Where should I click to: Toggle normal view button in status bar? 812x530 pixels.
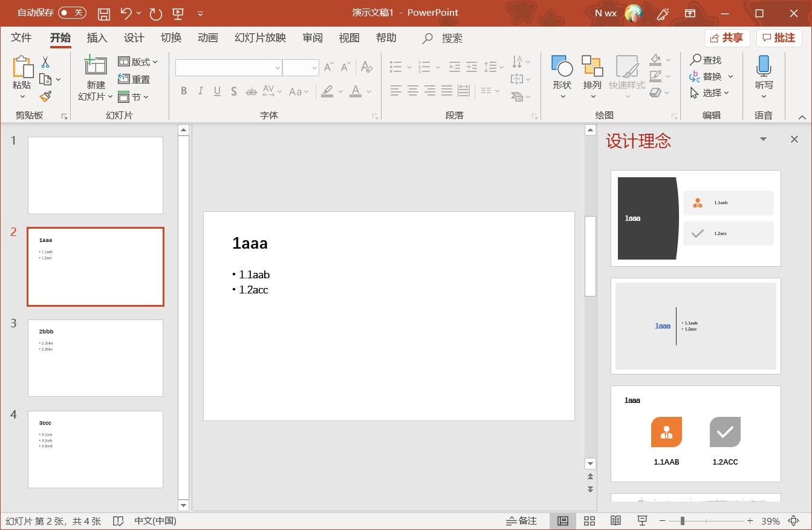tap(562, 521)
